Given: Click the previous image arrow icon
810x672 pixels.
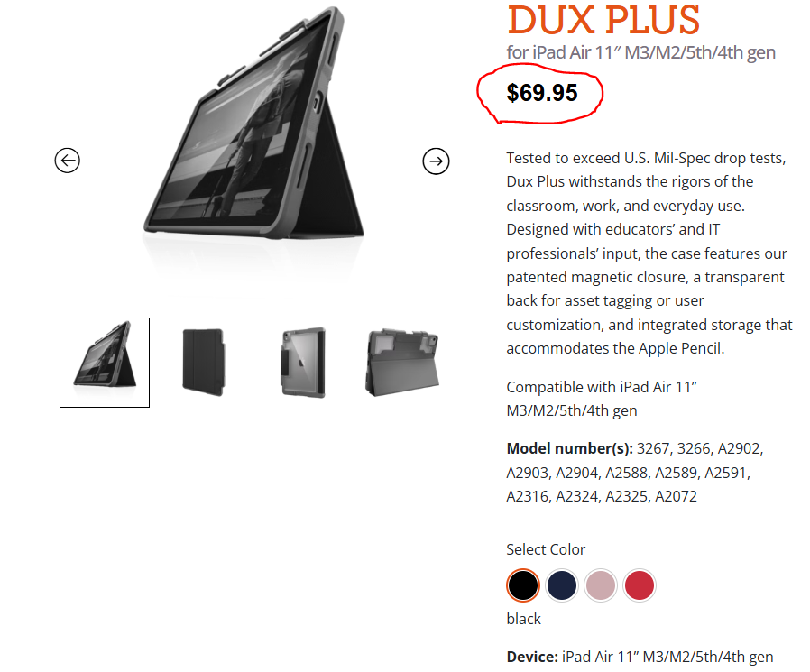Looking at the screenshot, I should [x=67, y=161].
